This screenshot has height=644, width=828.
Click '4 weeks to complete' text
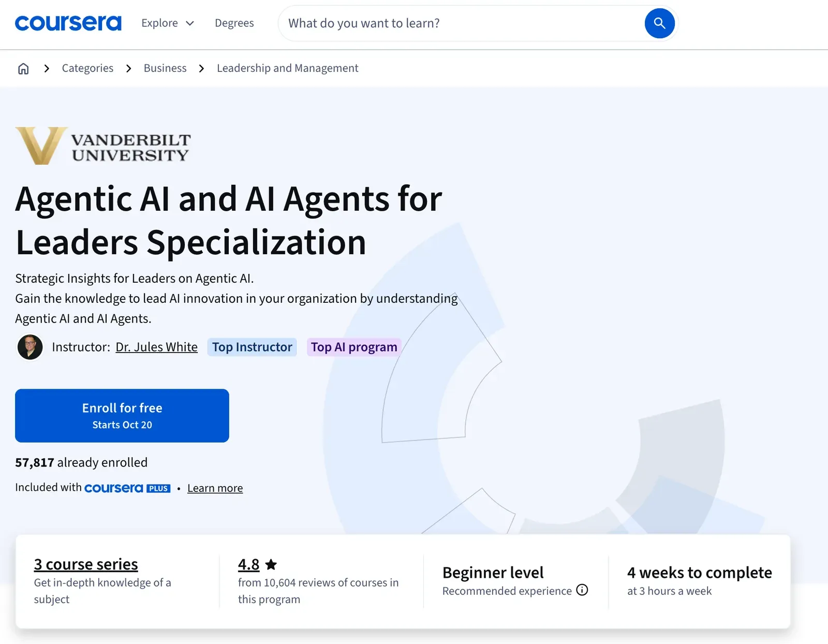click(x=700, y=573)
